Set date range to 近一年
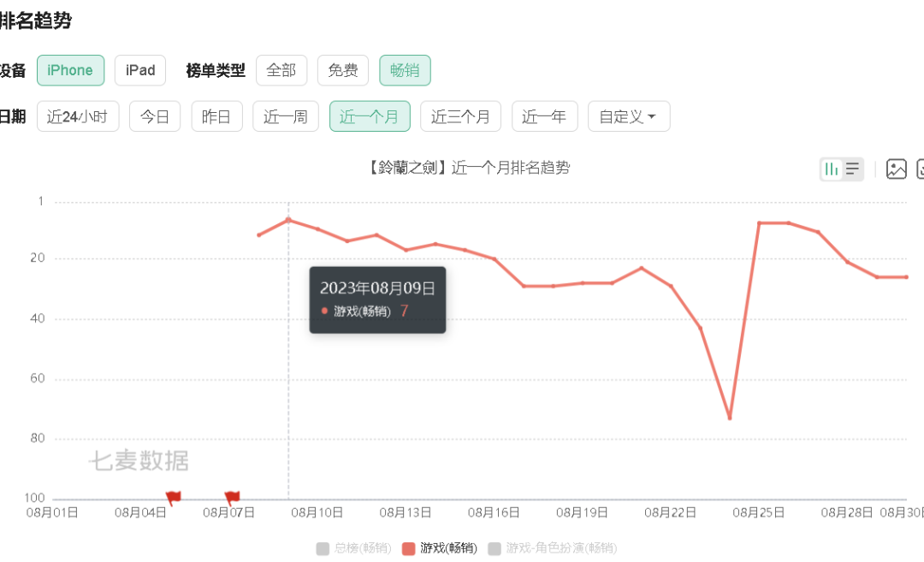 [544, 116]
